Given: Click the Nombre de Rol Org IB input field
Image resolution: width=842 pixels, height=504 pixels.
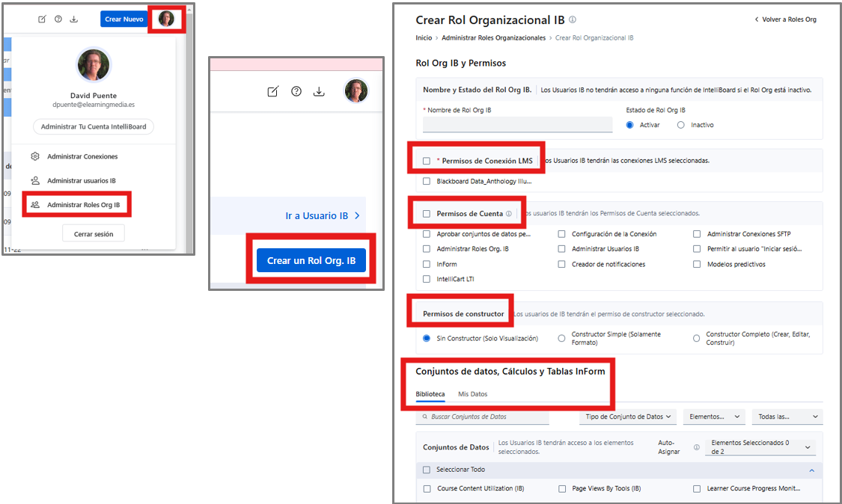Looking at the screenshot, I should click(x=517, y=124).
